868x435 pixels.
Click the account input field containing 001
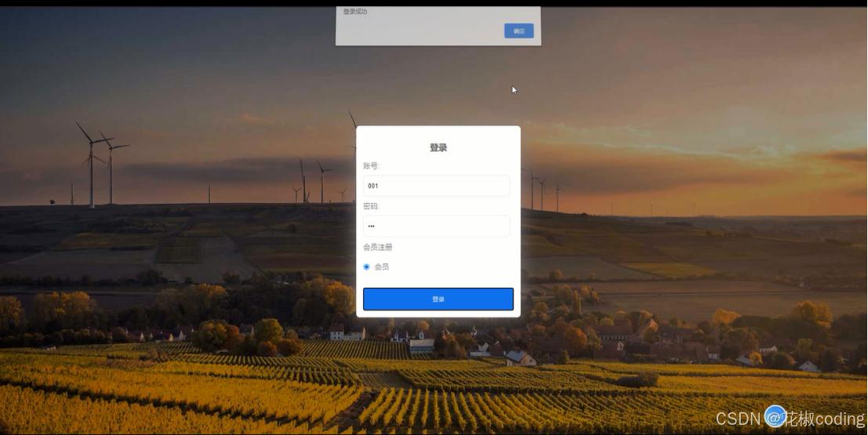point(436,186)
